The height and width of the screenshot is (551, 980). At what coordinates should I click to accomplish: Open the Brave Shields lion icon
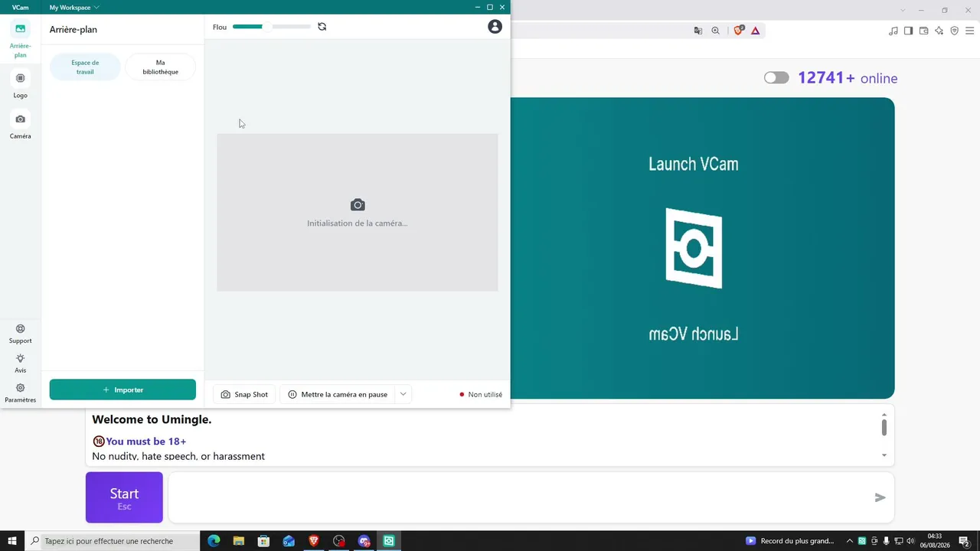click(x=739, y=31)
